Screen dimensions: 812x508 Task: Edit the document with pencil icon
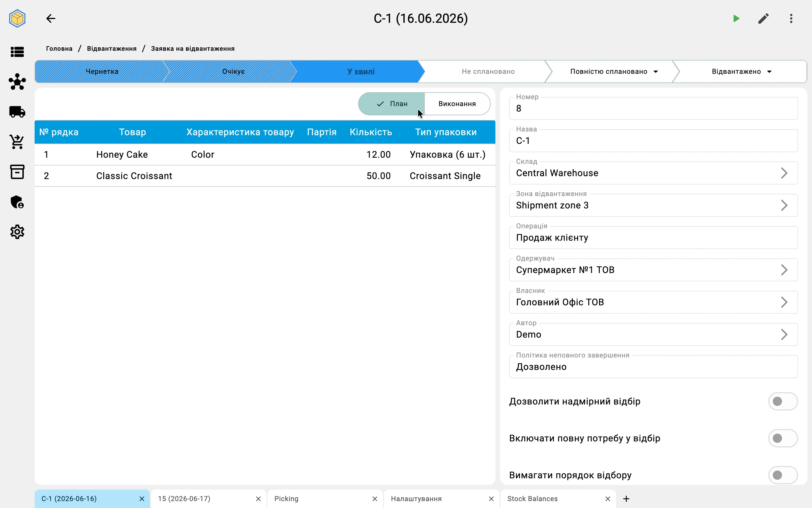[x=763, y=18]
